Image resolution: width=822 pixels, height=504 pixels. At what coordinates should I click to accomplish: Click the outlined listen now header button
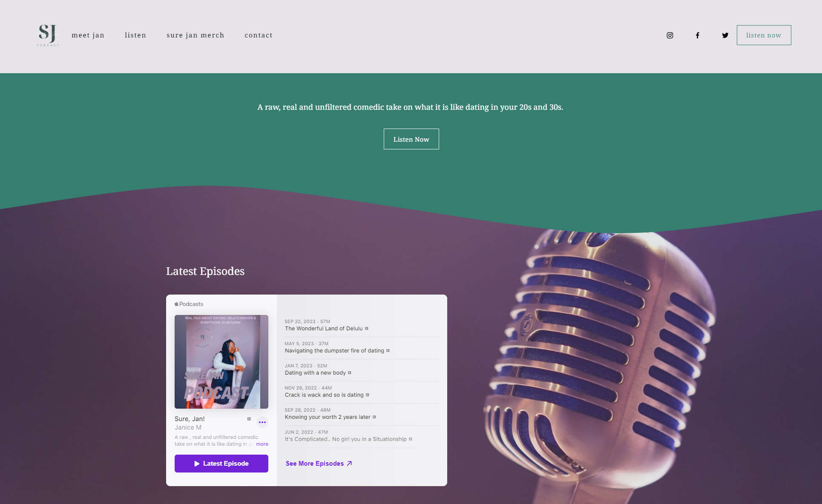tap(764, 35)
